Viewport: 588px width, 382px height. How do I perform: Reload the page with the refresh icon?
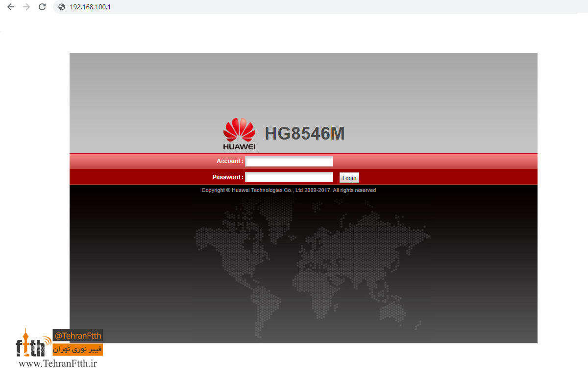(x=42, y=7)
